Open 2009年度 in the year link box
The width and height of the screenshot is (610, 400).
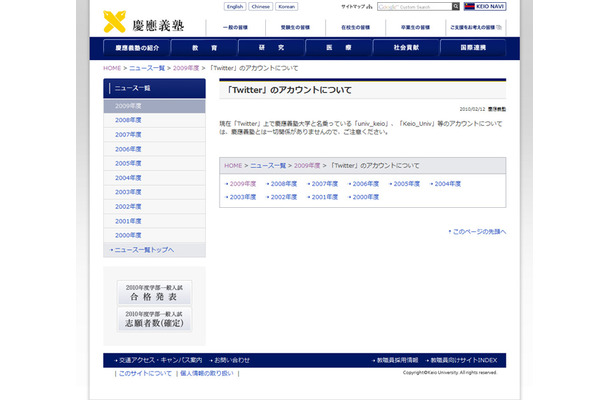[x=241, y=184]
